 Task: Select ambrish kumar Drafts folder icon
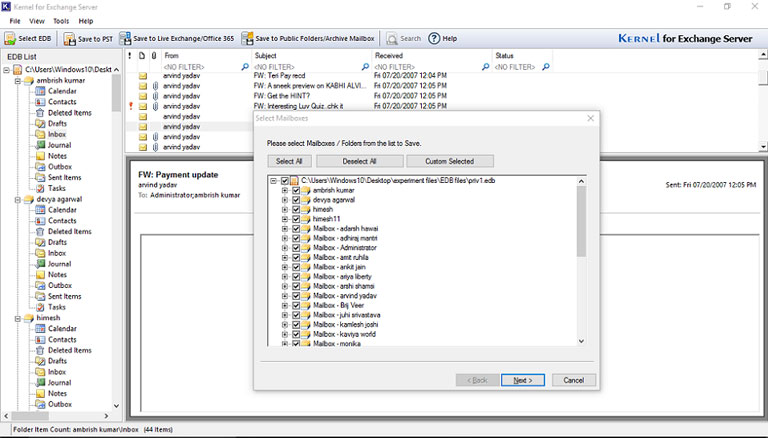[40, 123]
